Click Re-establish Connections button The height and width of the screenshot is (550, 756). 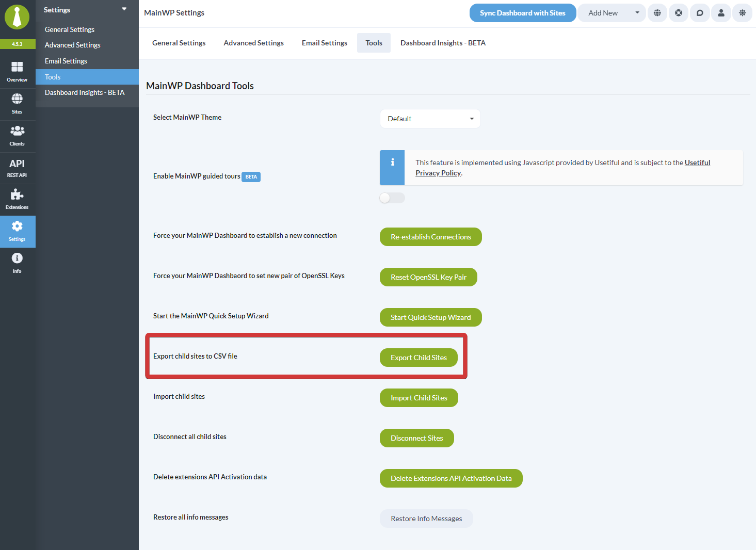coord(431,237)
